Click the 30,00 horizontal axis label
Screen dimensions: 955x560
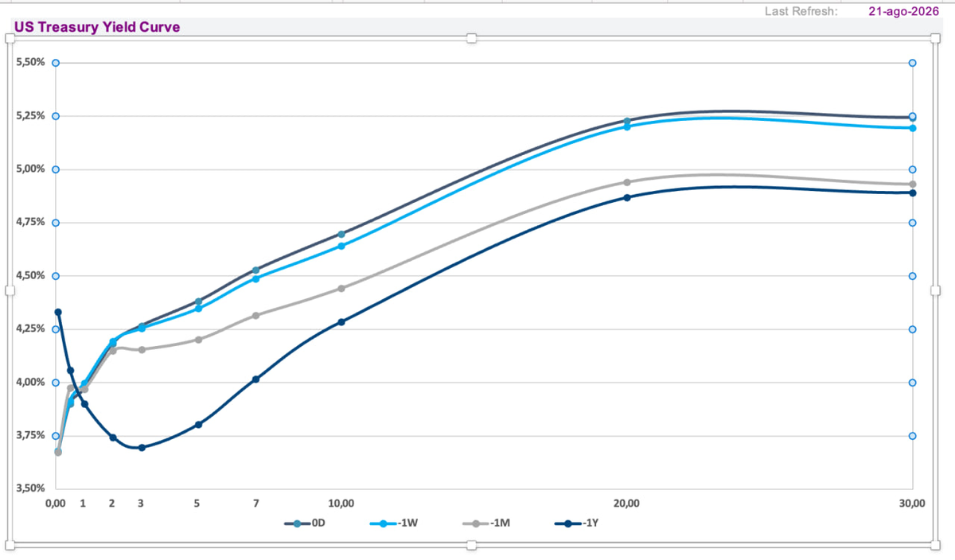tap(912, 504)
